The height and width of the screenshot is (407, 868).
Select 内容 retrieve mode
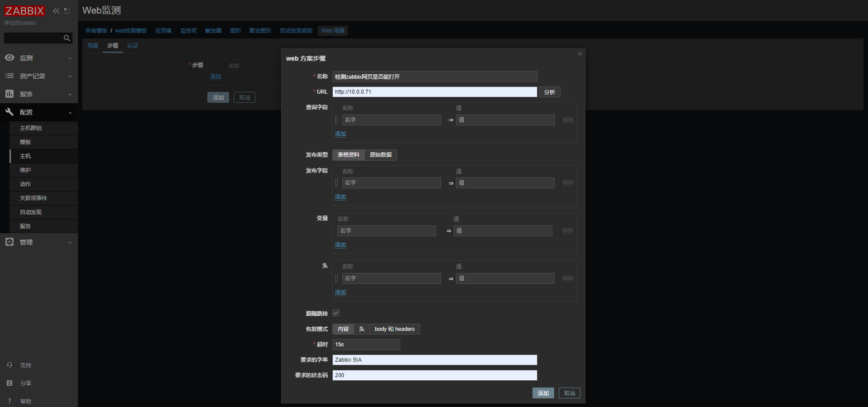pyautogui.click(x=343, y=329)
